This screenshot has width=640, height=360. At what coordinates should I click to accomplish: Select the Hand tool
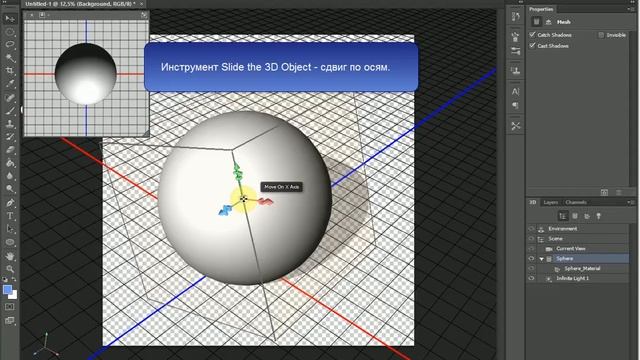tap(10, 256)
